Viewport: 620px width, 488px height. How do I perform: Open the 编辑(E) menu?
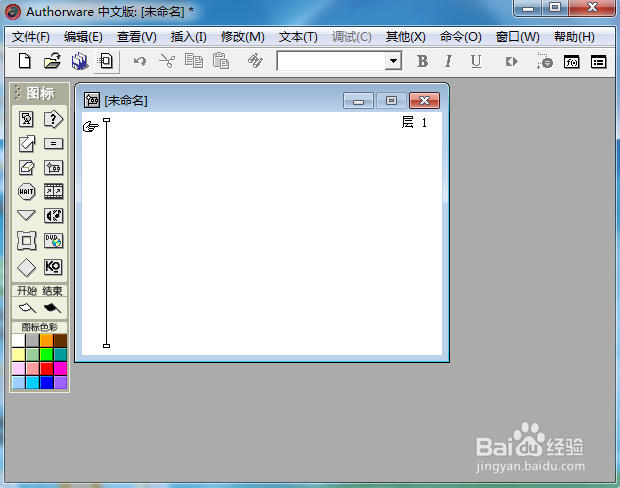pyautogui.click(x=83, y=37)
